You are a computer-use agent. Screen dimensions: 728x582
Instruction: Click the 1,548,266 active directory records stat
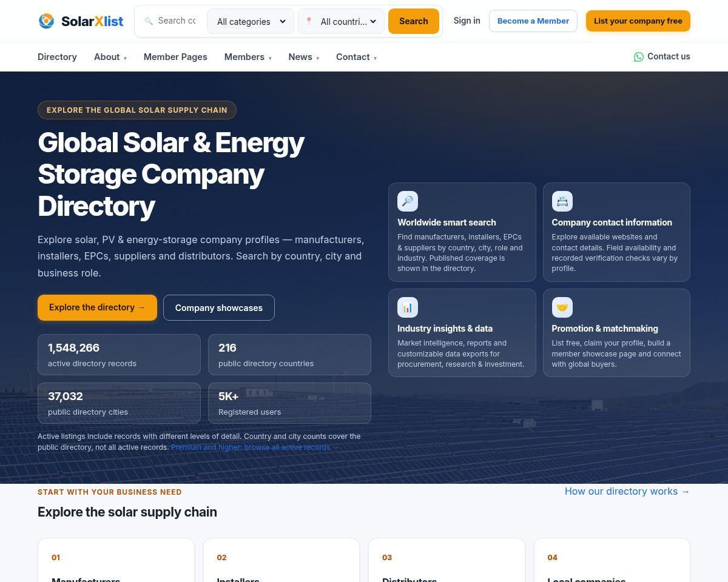coord(119,355)
